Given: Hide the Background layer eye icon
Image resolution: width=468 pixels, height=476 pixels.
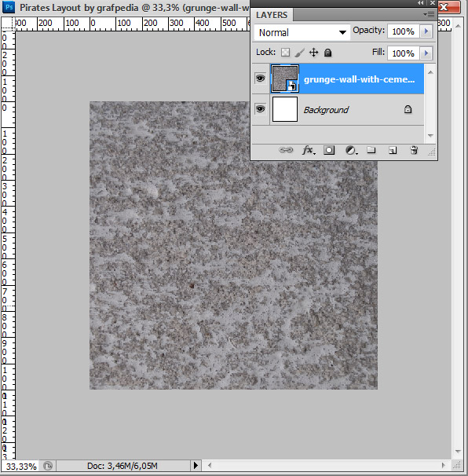Looking at the screenshot, I should (260, 109).
